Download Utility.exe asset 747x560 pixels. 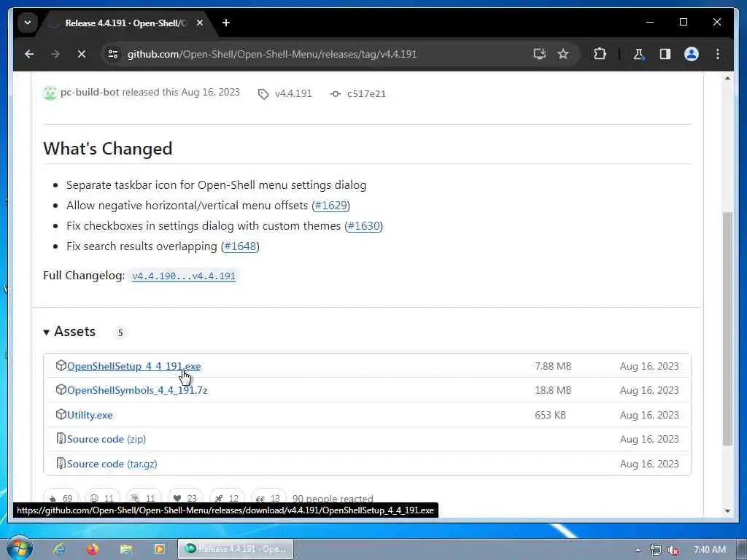[x=90, y=415]
